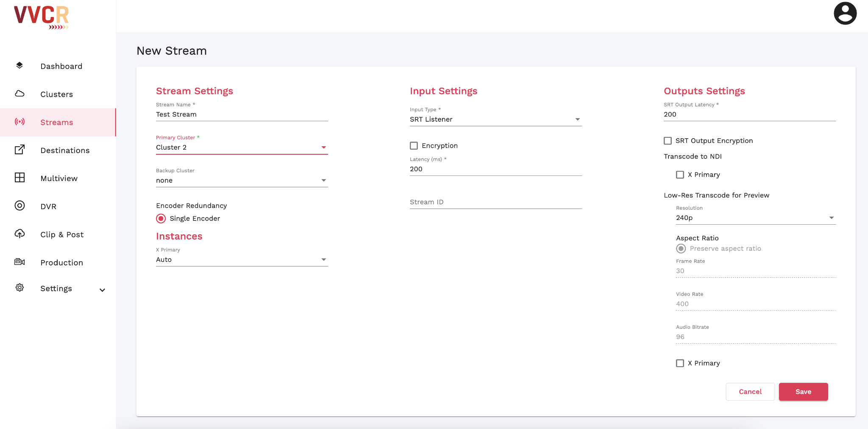This screenshot has height=429, width=868.
Task: Click the Dashboard layers icon in sidebar
Action: [19, 66]
